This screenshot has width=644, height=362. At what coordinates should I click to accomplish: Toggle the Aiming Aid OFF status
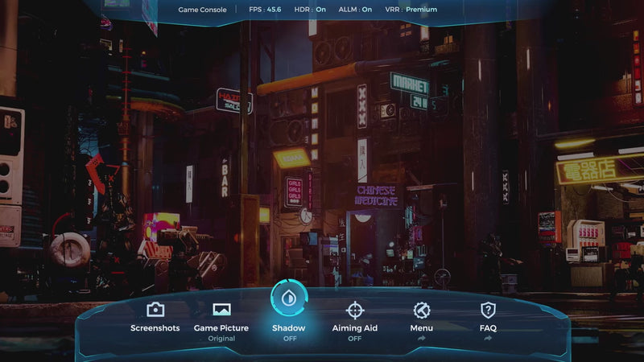coord(355,339)
